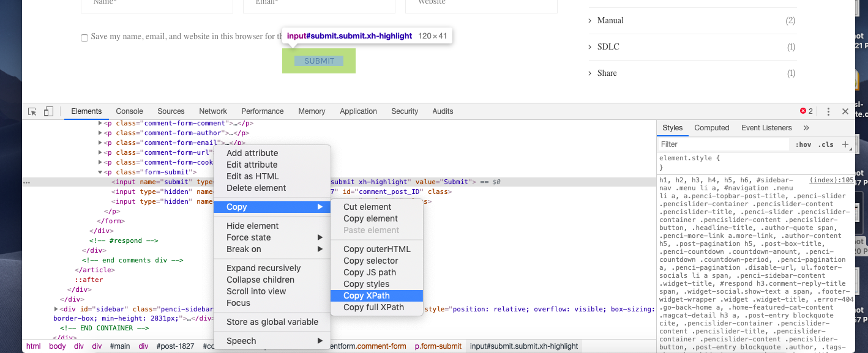Viewport: 868px width, 353px height.
Task: Choose Scroll into view menu item
Action: tap(272, 291)
